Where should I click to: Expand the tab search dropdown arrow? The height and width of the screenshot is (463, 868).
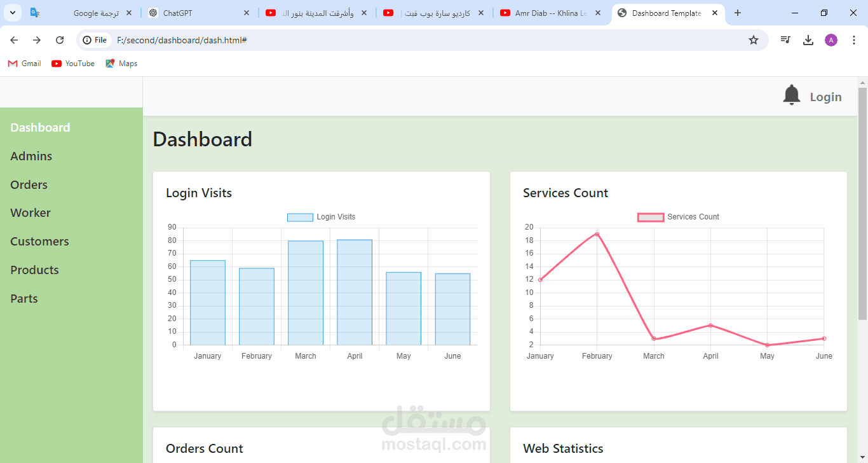point(12,13)
